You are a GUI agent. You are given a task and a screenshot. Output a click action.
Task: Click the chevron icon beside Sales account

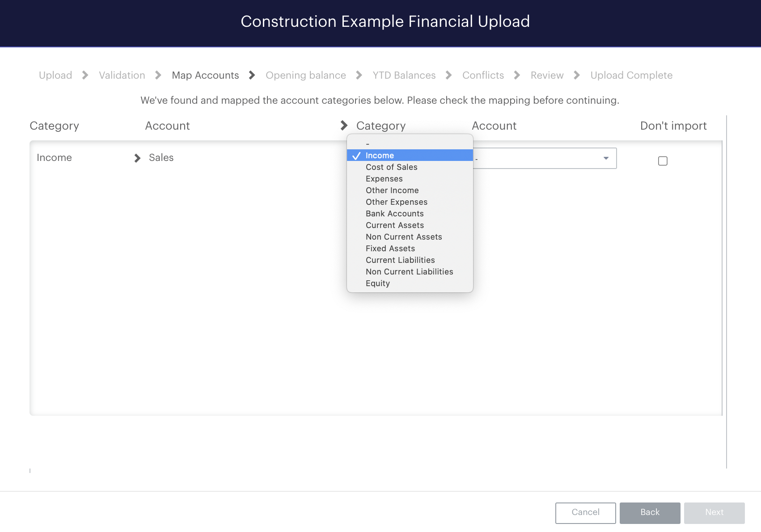click(x=137, y=158)
